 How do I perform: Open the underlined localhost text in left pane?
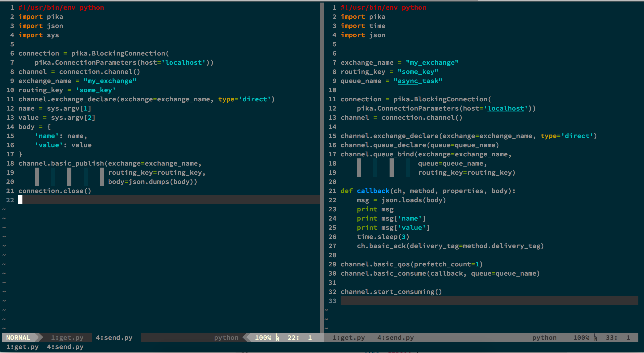click(184, 63)
